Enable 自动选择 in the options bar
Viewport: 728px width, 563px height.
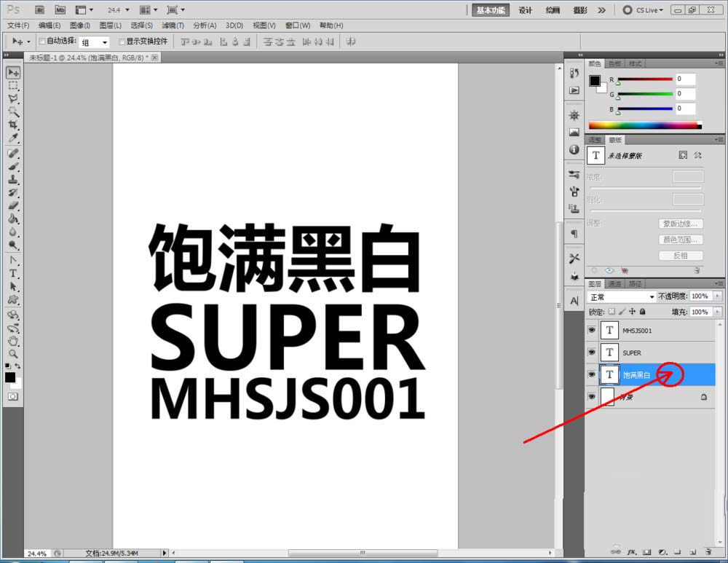click(x=42, y=42)
